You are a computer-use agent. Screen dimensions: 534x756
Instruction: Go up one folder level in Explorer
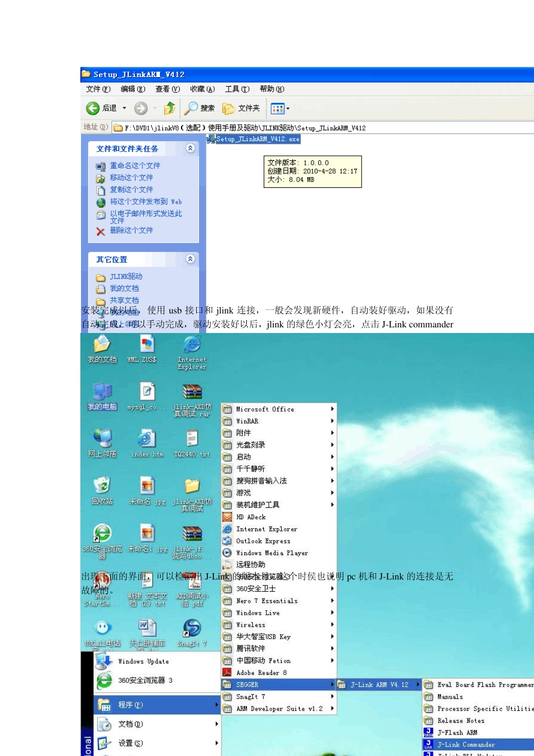[169, 108]
